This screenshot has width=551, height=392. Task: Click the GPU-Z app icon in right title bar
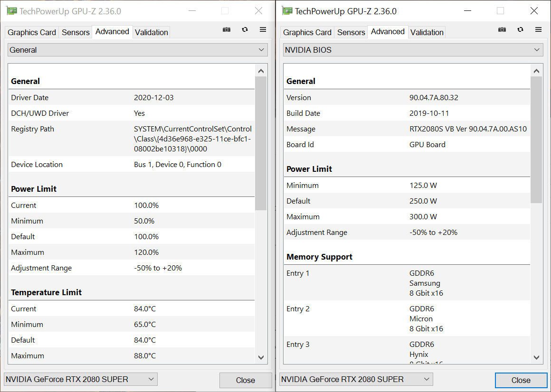(287, 11)
